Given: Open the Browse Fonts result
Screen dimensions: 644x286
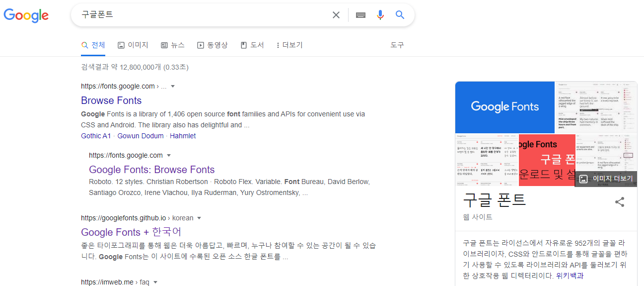Looking at the screenshot, I should tap(111, 100).
